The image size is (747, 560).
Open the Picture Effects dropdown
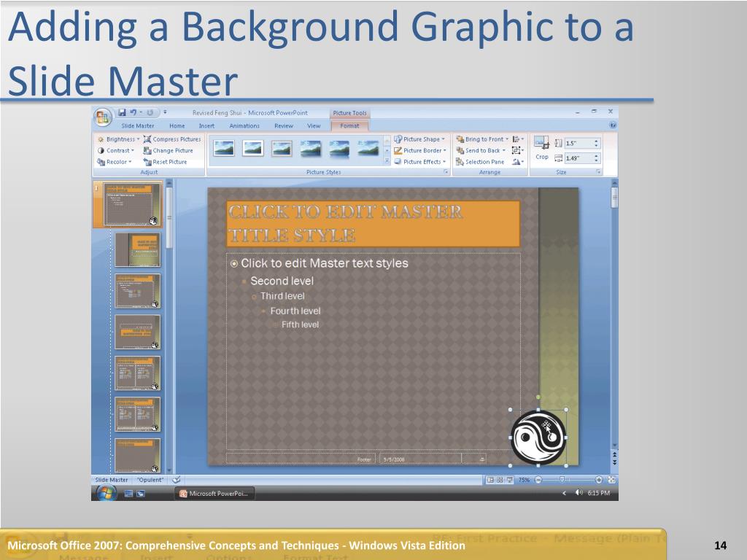420,162
